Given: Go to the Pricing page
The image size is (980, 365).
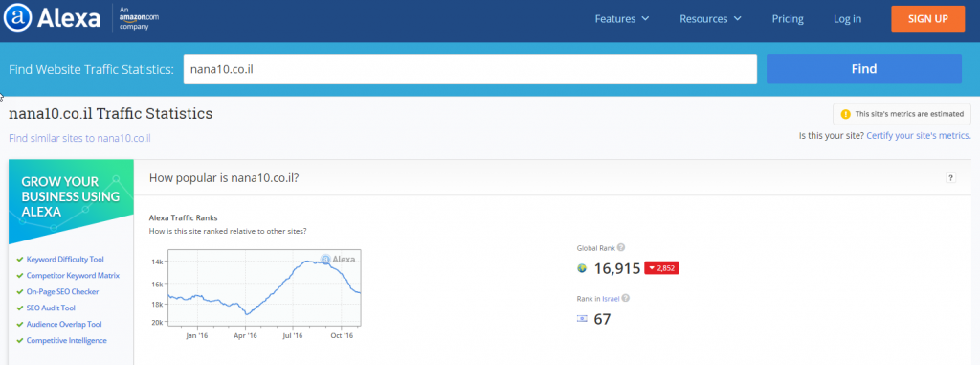Looking at the screenshot, I should (x=788, y=19).
